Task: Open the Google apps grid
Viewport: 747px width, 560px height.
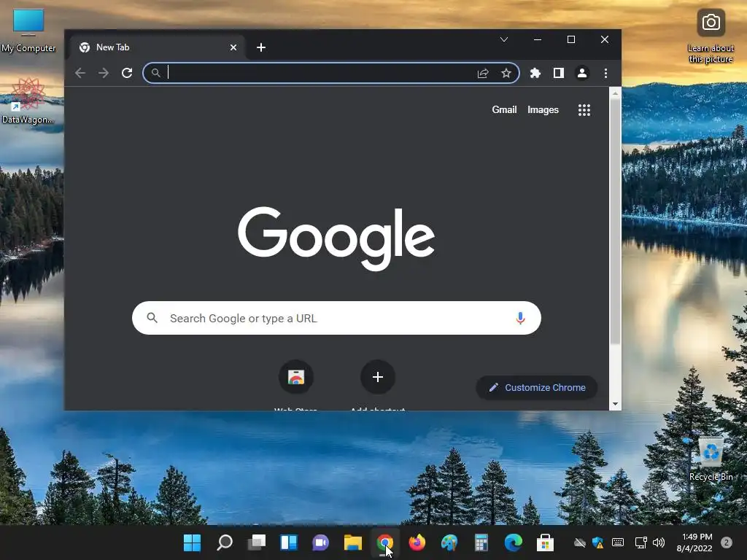Action: coord(584,110)
